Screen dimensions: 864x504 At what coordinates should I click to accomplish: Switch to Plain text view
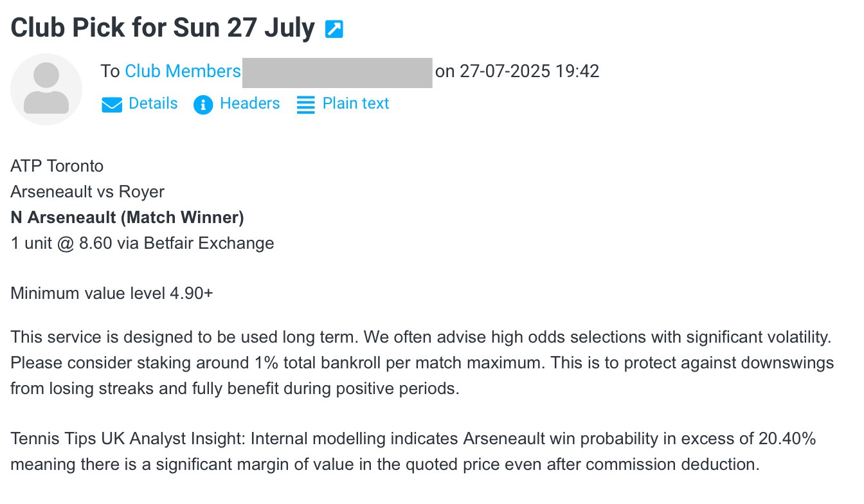[x=355, y=104]
